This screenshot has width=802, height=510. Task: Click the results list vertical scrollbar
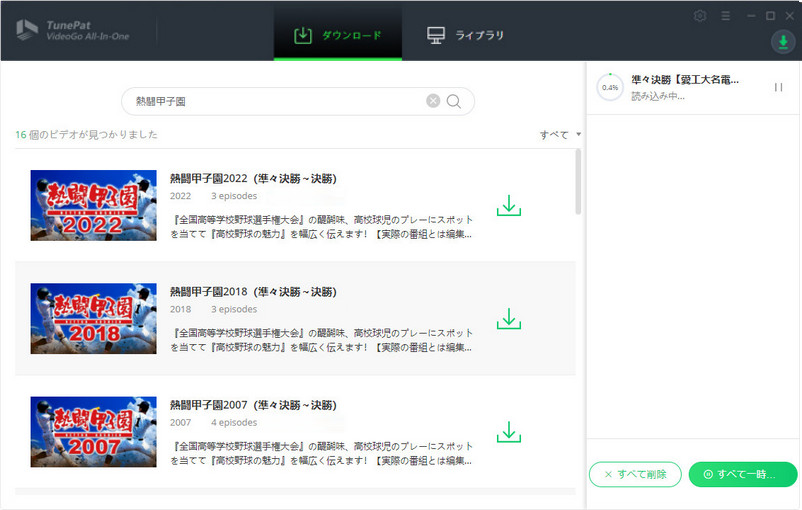578,183
